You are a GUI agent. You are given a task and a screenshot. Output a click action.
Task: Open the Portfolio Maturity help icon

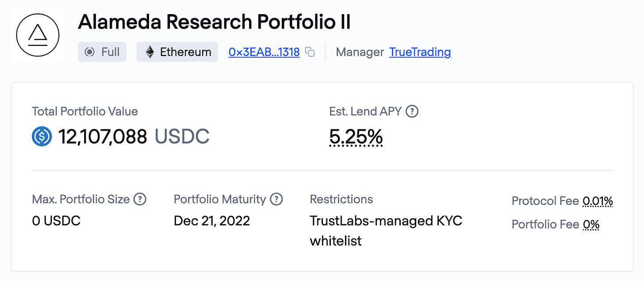point(276,199)
